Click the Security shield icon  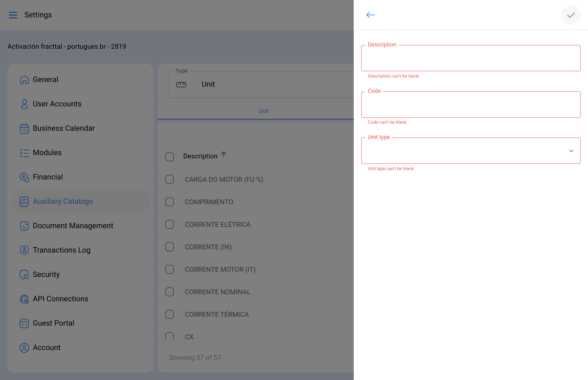pyautogui.click(x=24, y=275)
